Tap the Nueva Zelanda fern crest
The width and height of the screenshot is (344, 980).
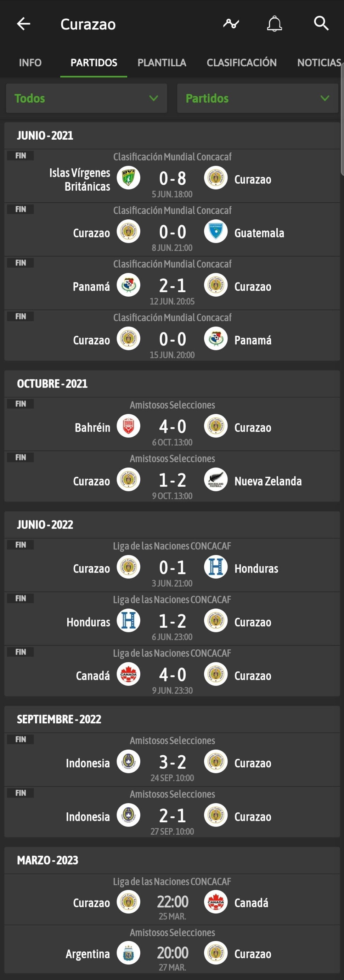pyautogui.click(x=215, y=480)
